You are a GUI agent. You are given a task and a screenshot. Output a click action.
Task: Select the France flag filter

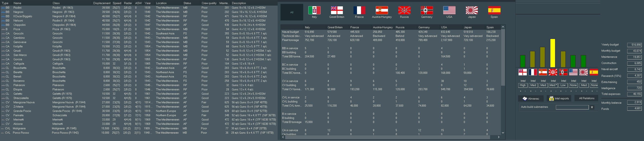point(359,10)
